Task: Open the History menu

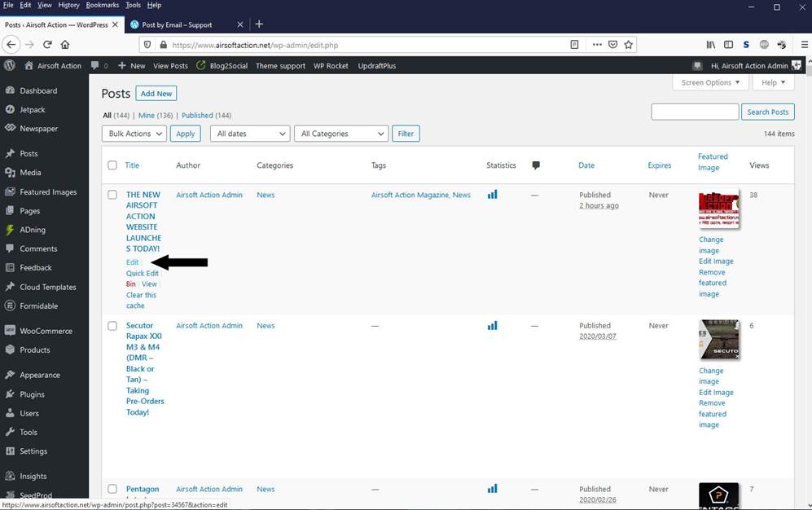Action: coord(69,5)
